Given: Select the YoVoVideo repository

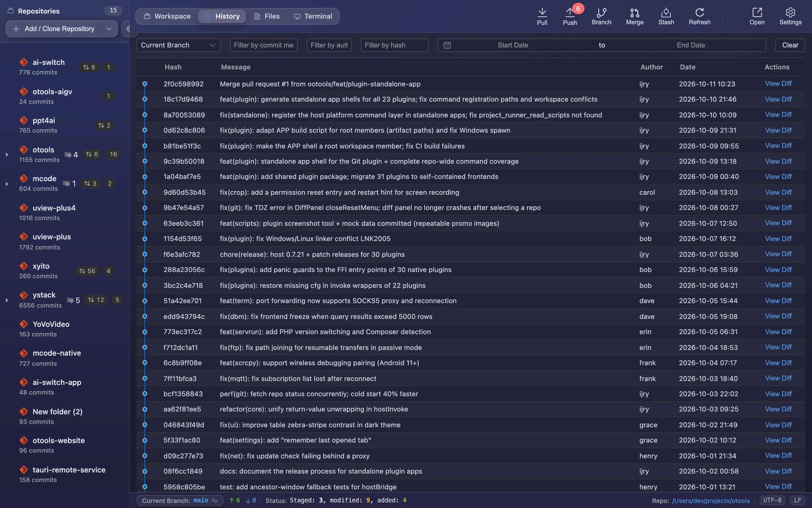Looking at the screenshot, I should pos(64,329).
